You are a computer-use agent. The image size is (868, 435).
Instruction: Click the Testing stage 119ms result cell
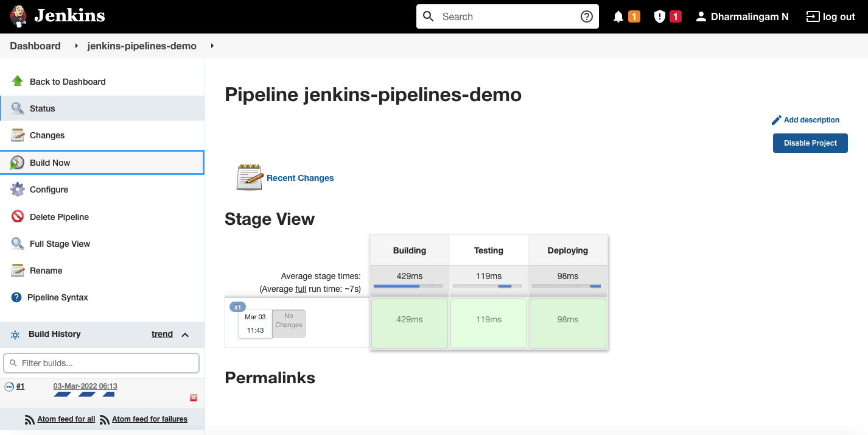pos(489,324)
